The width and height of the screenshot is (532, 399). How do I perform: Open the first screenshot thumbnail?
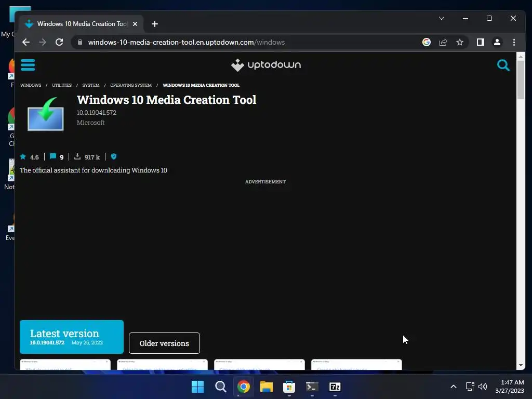tap(65, 364)
